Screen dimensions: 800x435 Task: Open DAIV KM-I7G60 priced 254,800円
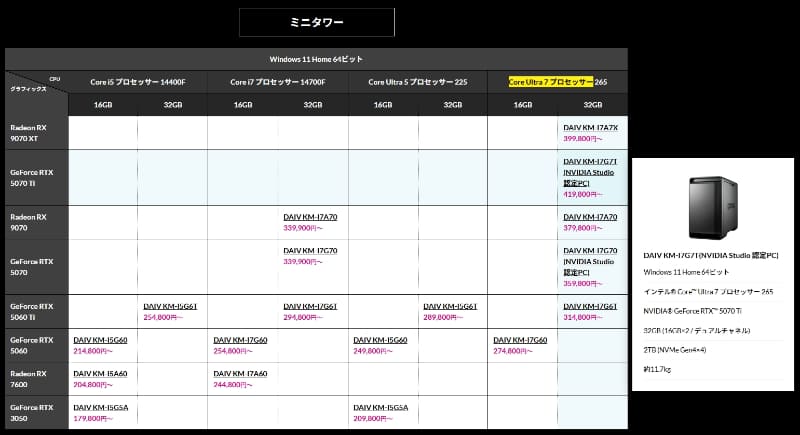pos(240,340)
